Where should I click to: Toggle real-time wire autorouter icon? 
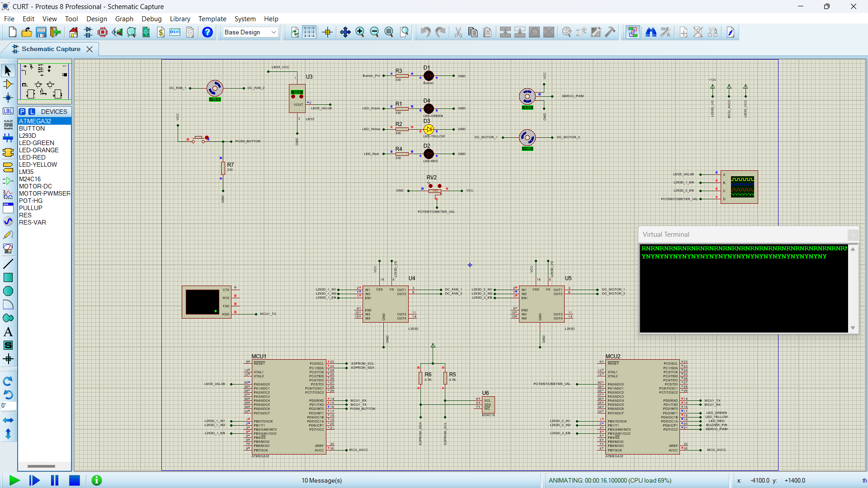(632, 32)
